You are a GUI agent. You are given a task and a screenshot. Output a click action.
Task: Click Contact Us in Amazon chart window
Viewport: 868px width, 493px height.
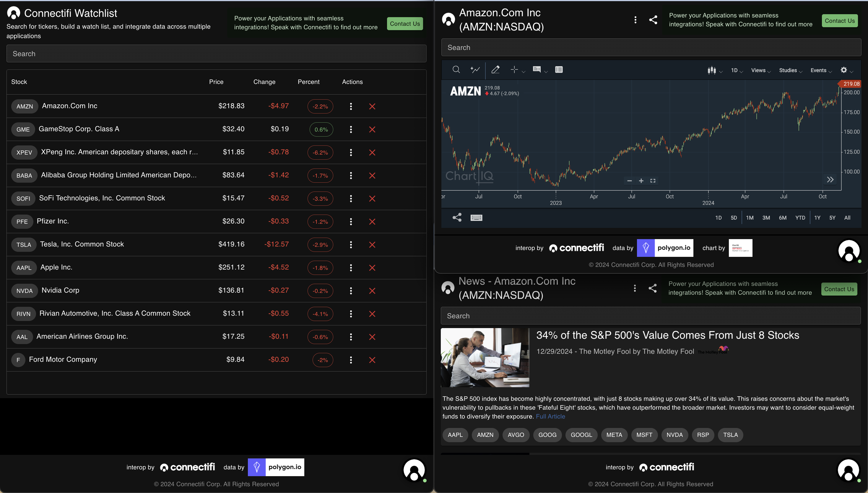pyautogui.click(x=840, y=21)
